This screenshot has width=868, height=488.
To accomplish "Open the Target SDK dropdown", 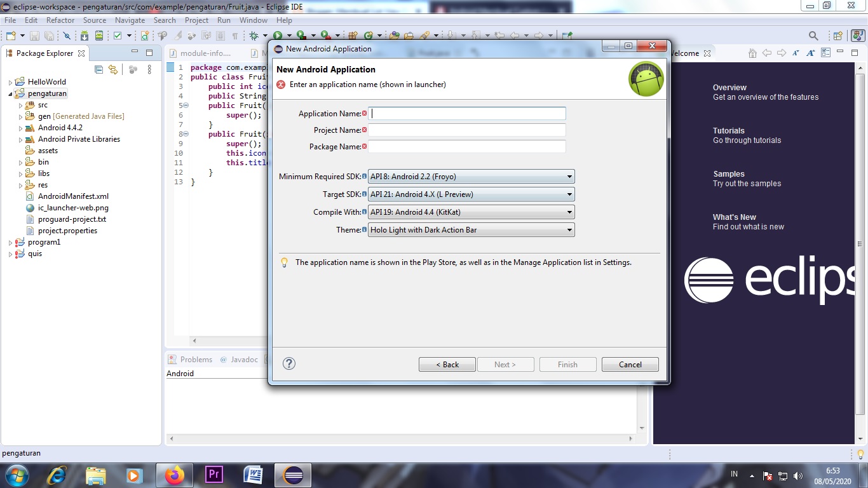I will tap(471, 194).
